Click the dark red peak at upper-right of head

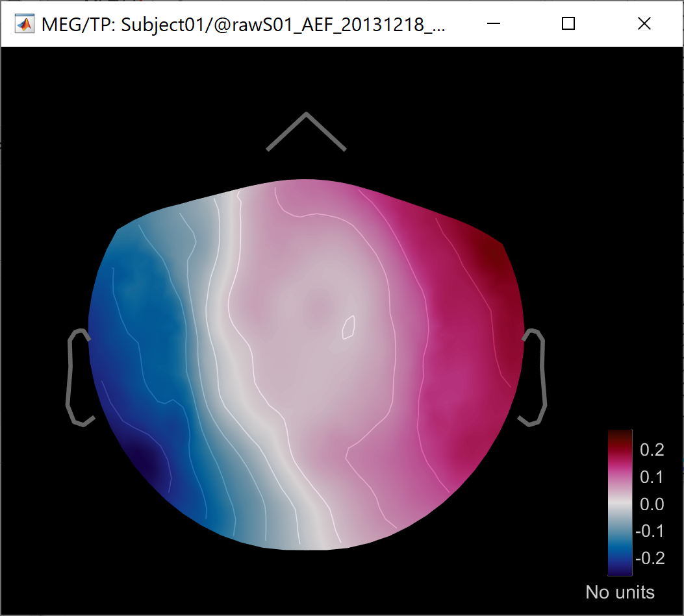(490, 256)
